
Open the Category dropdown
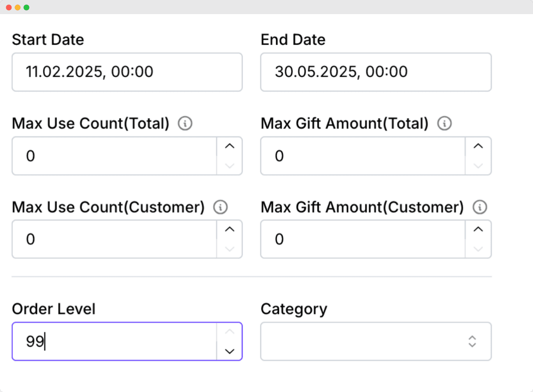click(376, 341)
